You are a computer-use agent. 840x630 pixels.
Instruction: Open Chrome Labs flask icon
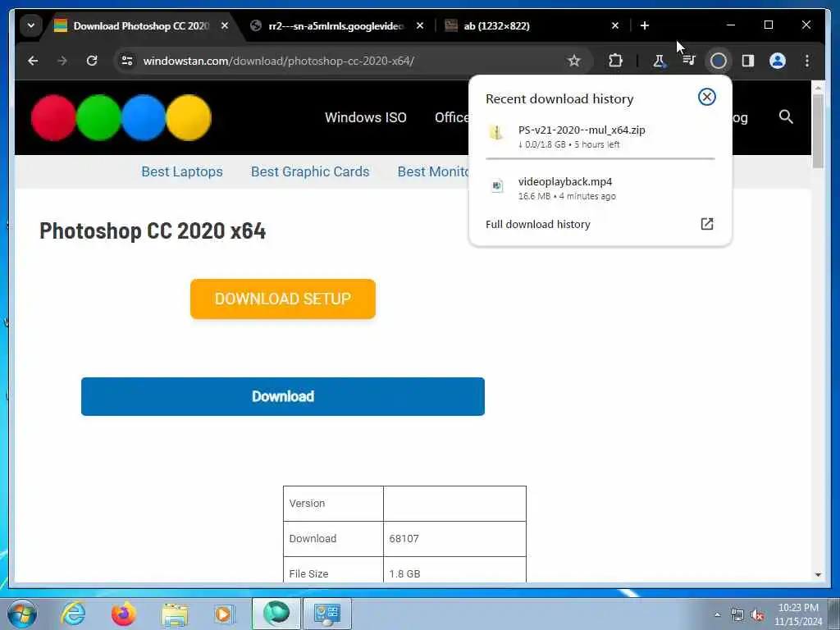[660, 61]
